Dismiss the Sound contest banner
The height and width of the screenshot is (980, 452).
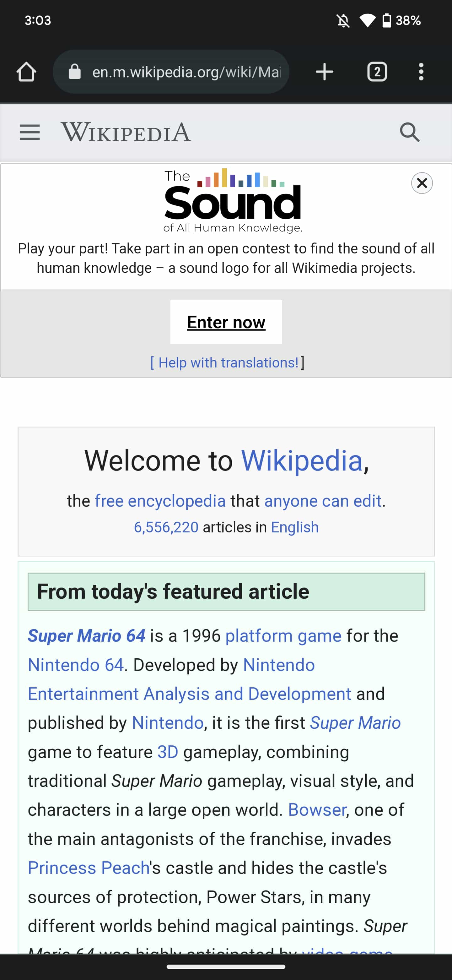click(422, 183)
